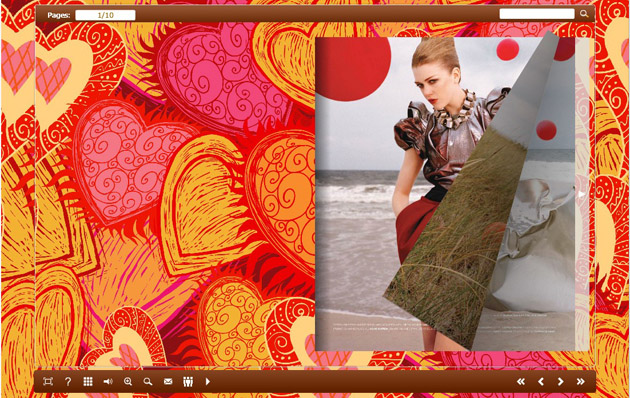Share by email envelope icon
Image resolution: width=630 pixels, height=398 pixels.
(x=168, y=382)
